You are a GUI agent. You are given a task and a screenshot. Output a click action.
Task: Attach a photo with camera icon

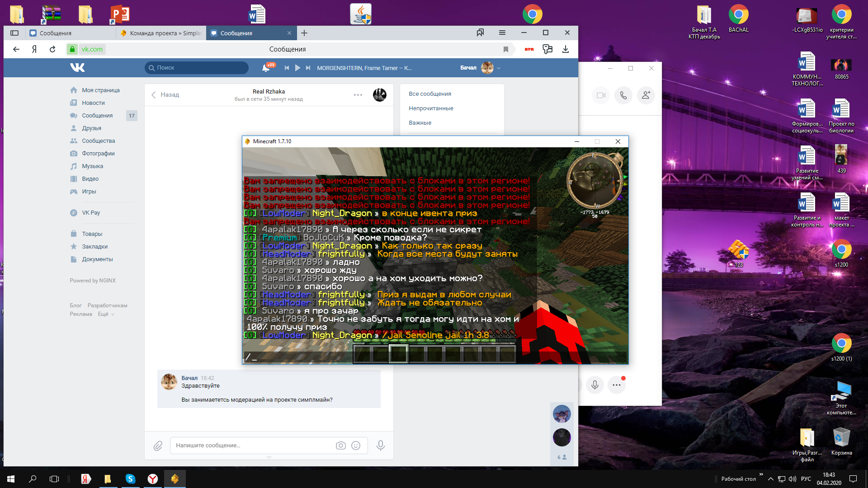[341, 446]
